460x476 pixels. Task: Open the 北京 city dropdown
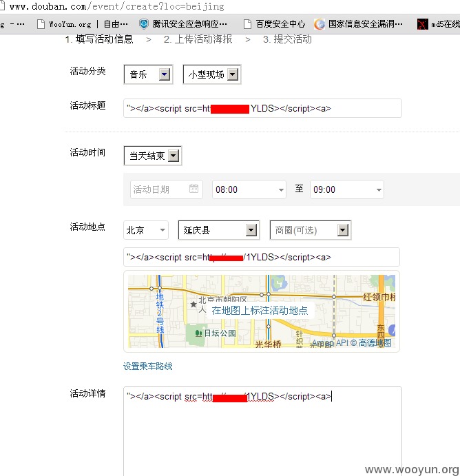[x=146, y=230]
